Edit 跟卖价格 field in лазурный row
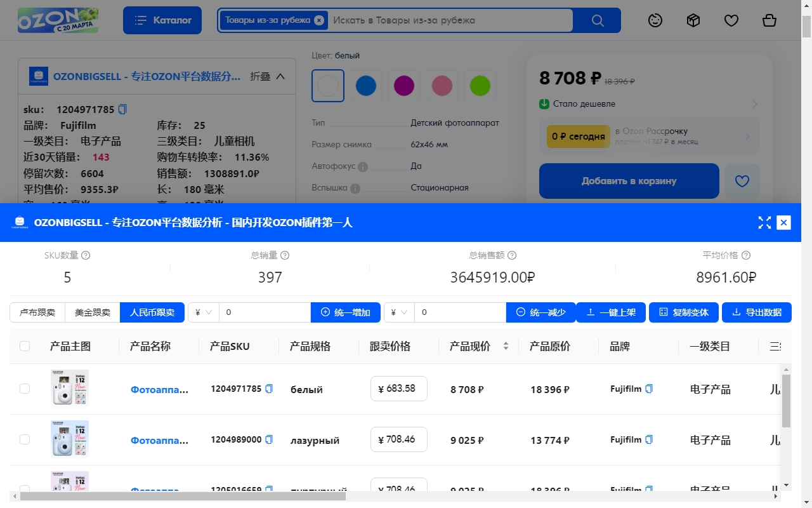This screenshot has width=812, height=508. pyautogui.click(x=398, y=439)
